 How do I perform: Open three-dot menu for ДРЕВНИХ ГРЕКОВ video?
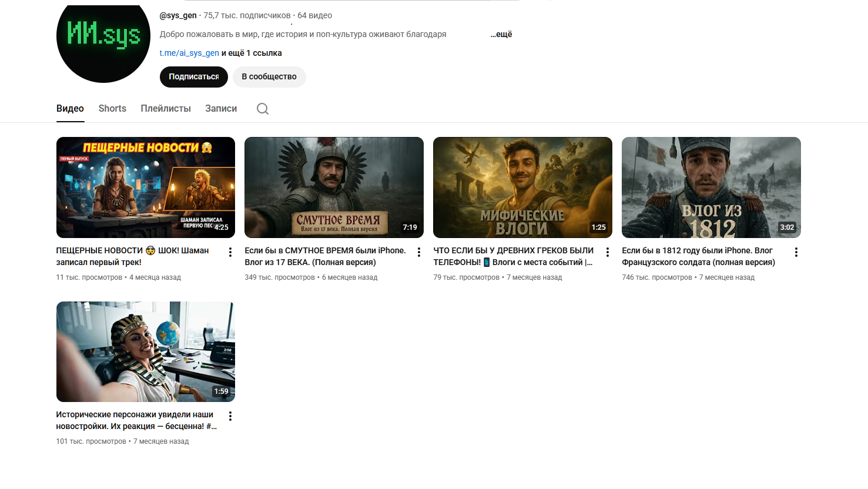pyautogui.click(x=608, y=252)
